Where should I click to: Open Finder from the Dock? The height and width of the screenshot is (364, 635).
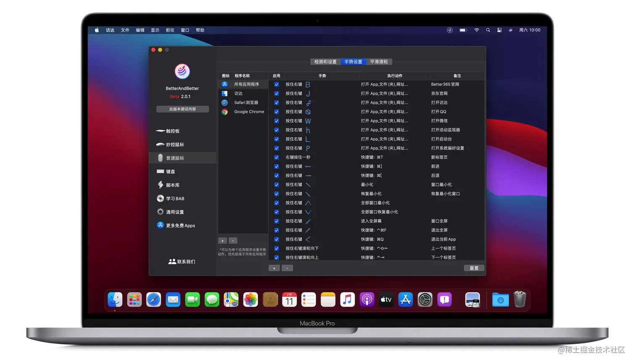tap(115, 300)
